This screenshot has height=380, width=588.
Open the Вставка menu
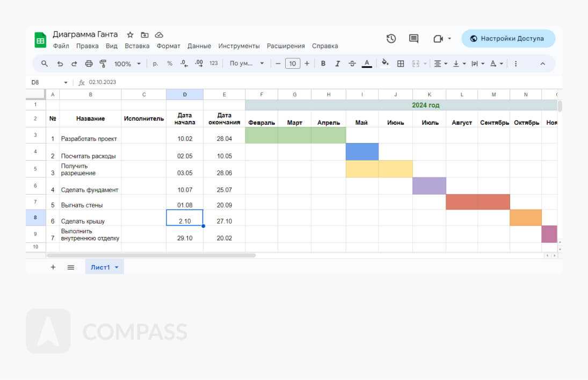[137, 46]
